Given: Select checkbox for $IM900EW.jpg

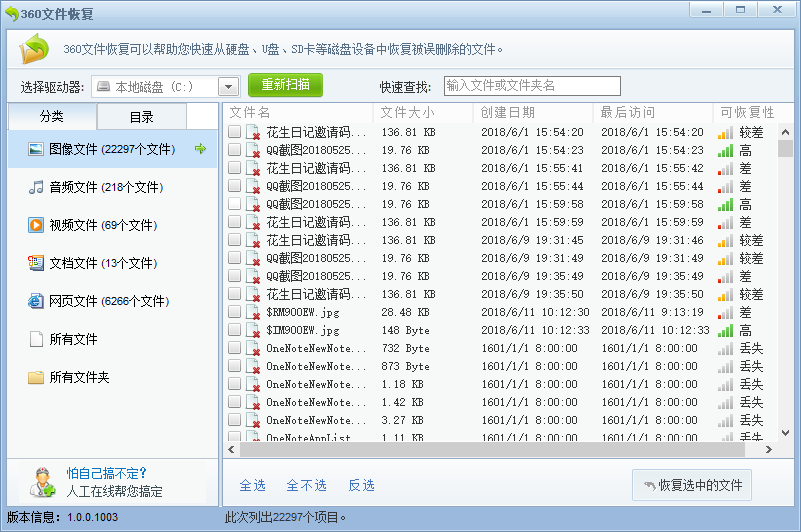Looking at the screenshot, I should [x=234, y=330].
